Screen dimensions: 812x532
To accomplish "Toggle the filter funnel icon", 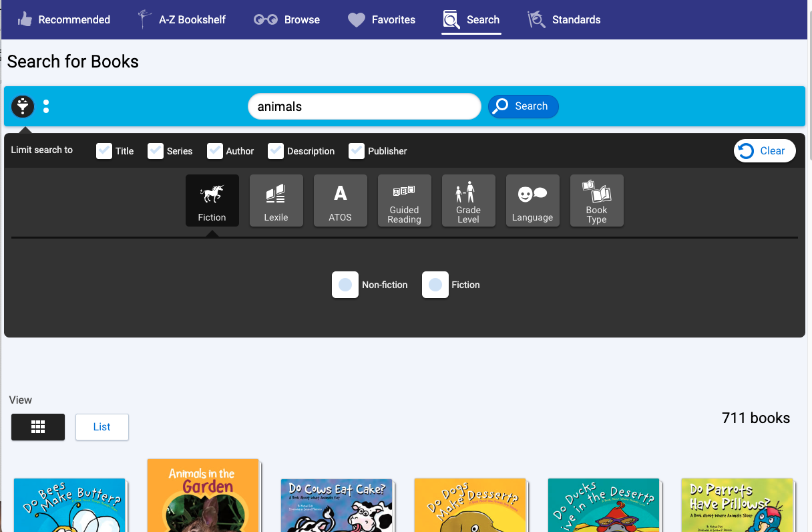I will (x=23, y=106).
